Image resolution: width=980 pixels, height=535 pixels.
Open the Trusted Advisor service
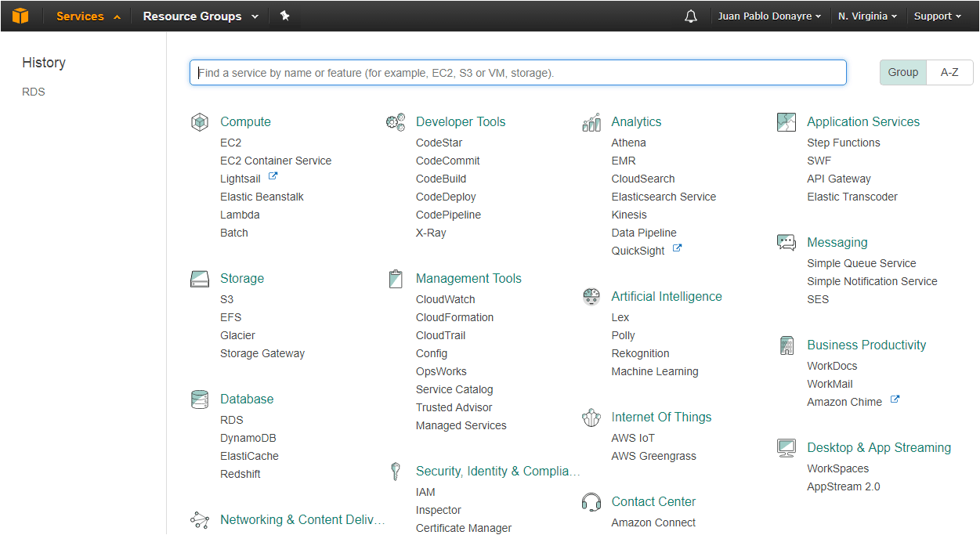(x=454, y=407)
